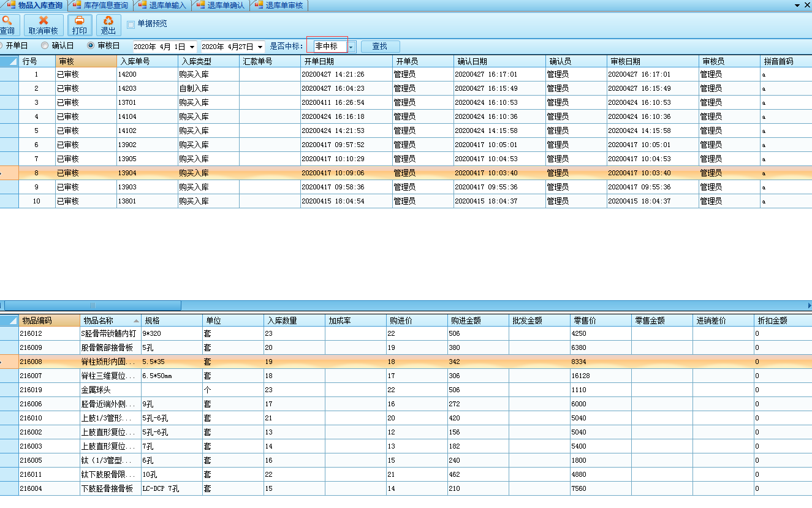Select the 自制入库 cell in row 2

pos(208,88)
